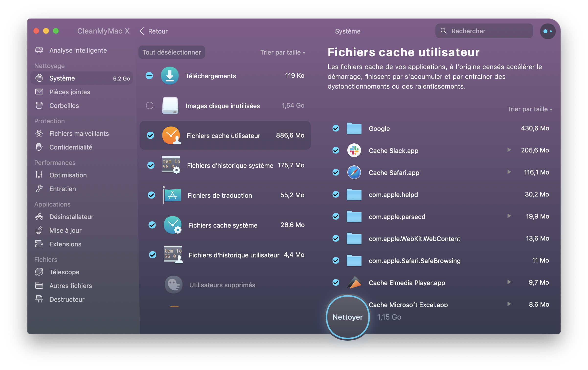This screenshot has width=588, height=370.
Task: Open Analyse intelligente in the sidebar
Action: click(x=71, y=50)
